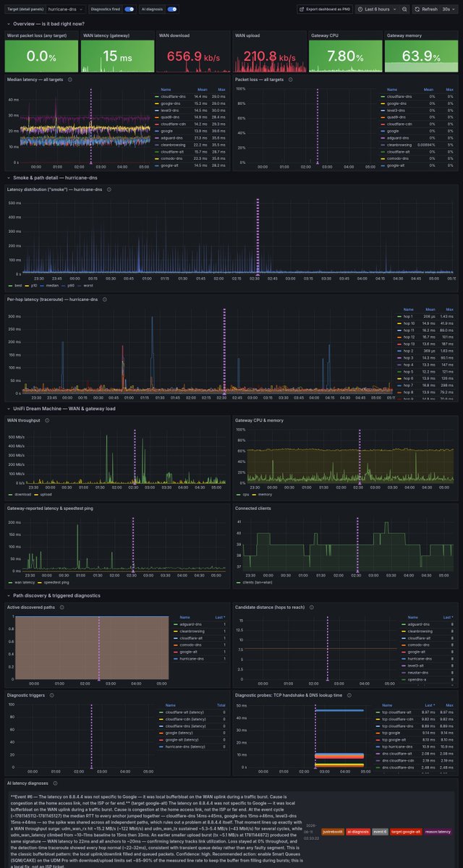Click download color swatch in WAN throughput legend
This screenshot has width=463, height=868.
[x=9, y=494]
